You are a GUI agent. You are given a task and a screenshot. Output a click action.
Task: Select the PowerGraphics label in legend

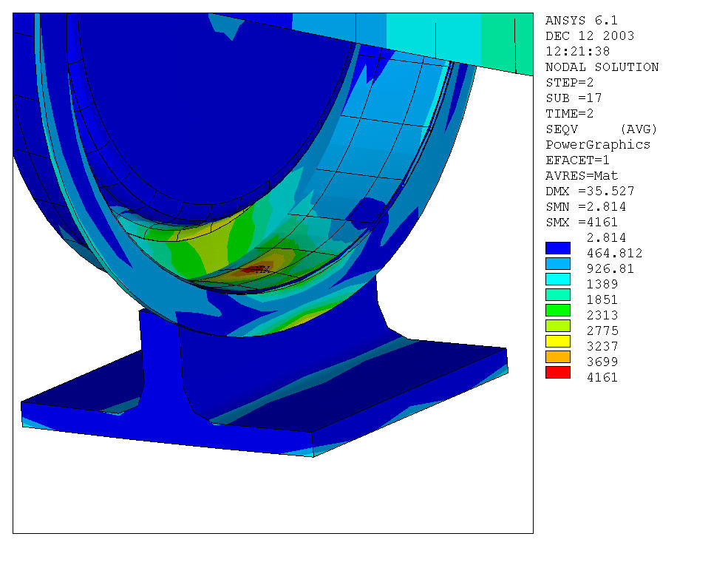coord(597,145)
